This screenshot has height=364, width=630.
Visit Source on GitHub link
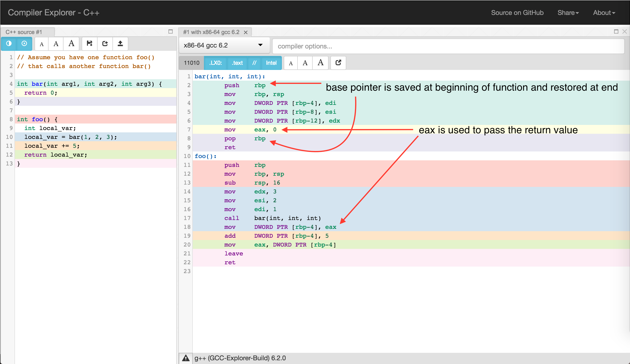517,13
